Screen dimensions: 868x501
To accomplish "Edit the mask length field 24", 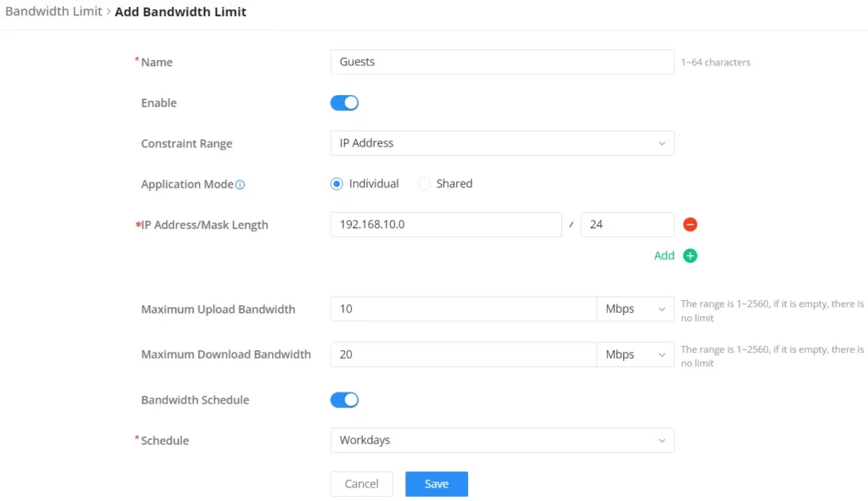I will [x=627, y=225].
